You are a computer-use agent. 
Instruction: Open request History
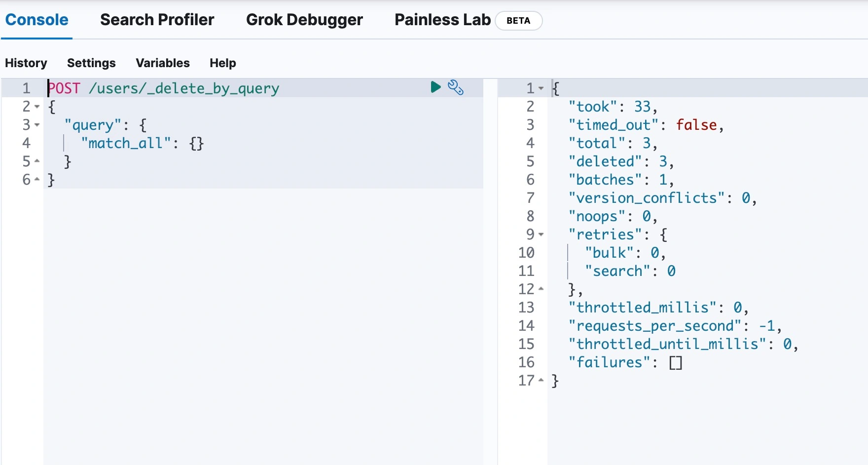click(x=26, y=63)
